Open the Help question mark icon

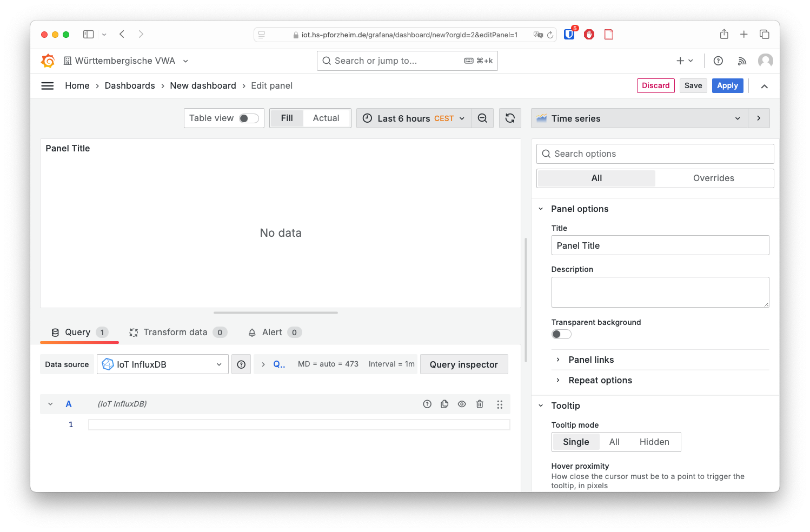pyautogui.click(x=718, y=61)
